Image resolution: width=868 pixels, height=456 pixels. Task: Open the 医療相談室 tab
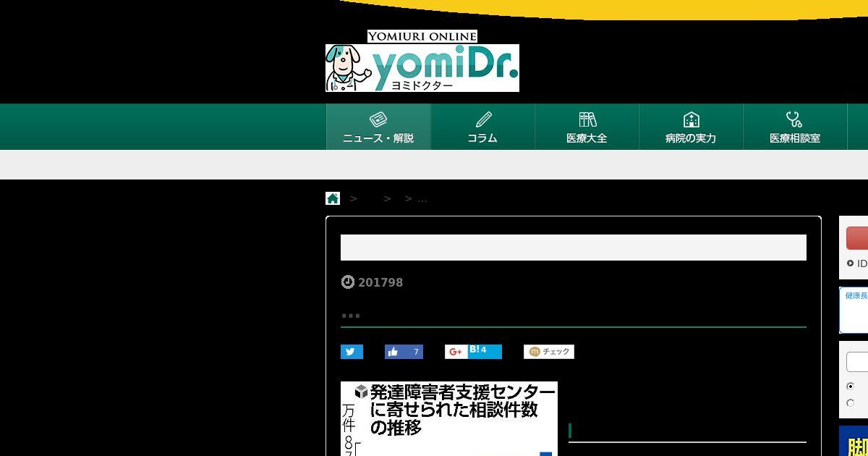(x=795, y=127)
